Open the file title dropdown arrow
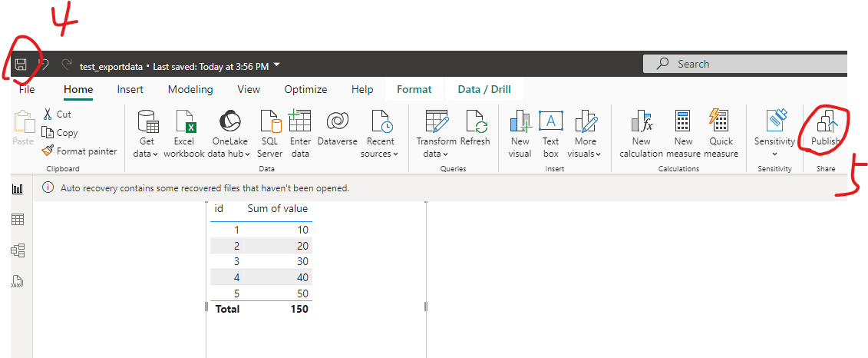868x358 pixels. click(x=277, y=65)
